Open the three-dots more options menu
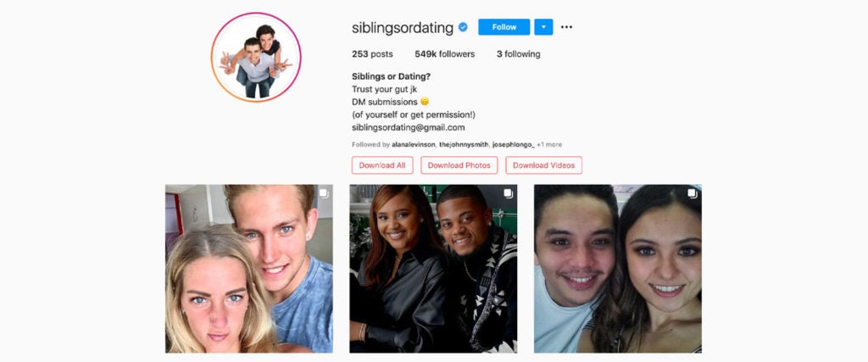The width and height of the screenshot is (868, 362). [566, 27]
